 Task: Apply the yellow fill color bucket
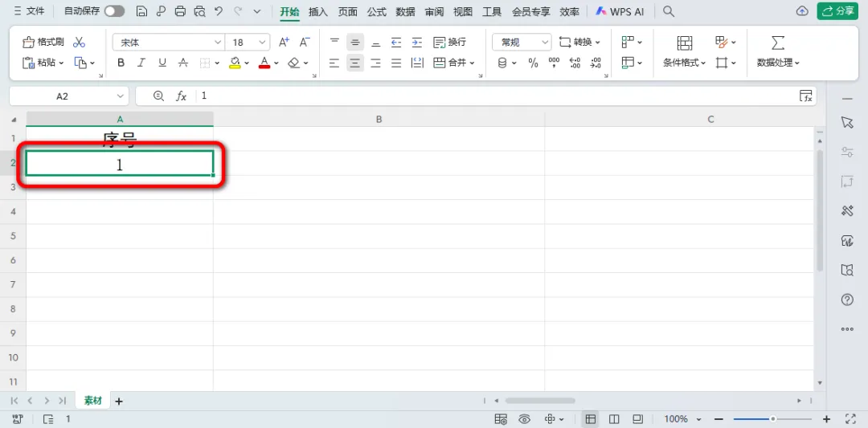[235, 63]
